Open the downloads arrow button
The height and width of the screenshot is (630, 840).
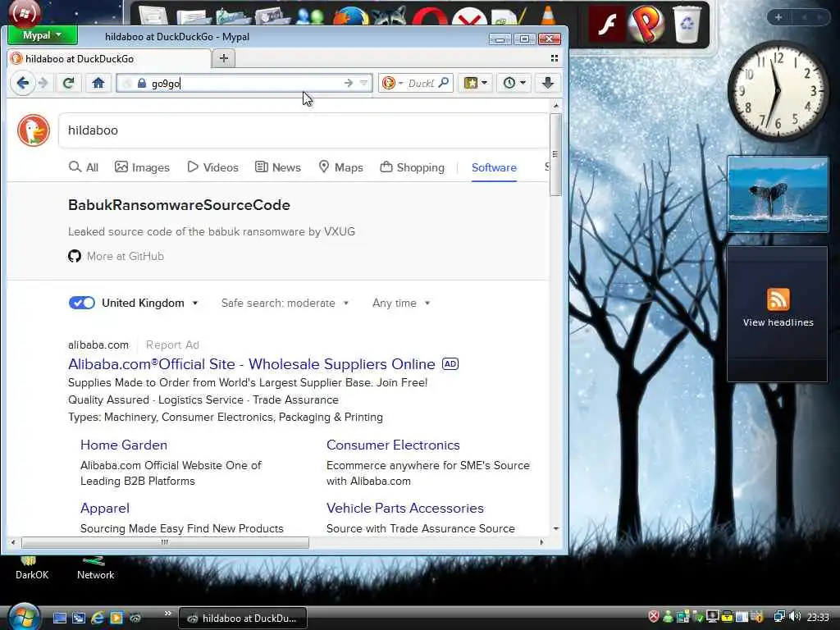click(x=547, y=83)
